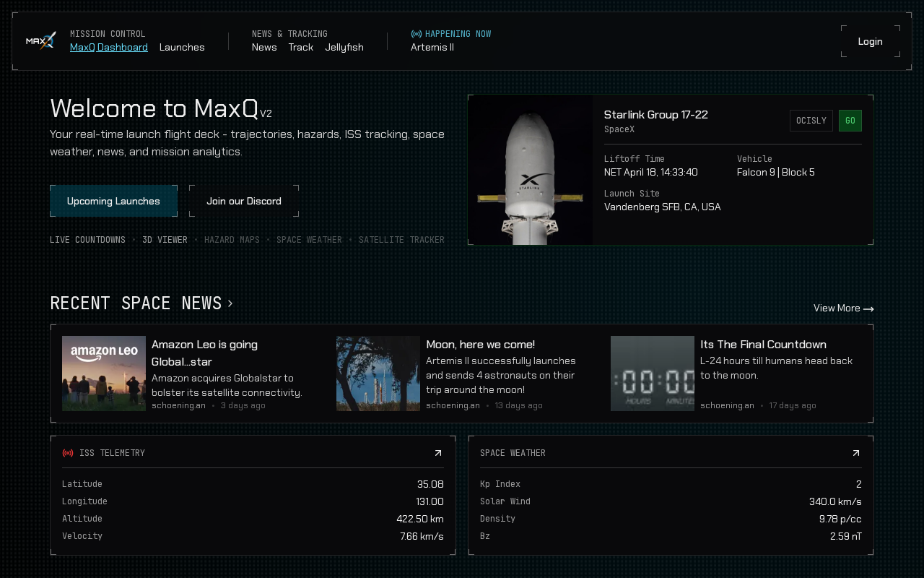The height and width of the screenshot is (578, 924).
Task: Open the Falcon 9 Starlink rocket image
Action: [531, 171]
